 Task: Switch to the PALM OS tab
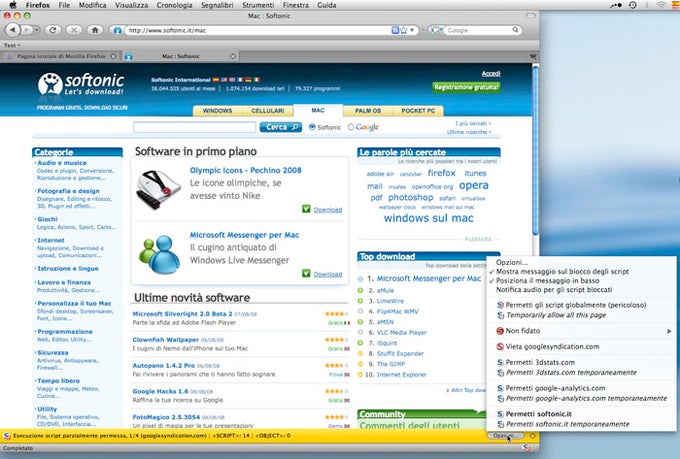(368, 111)
